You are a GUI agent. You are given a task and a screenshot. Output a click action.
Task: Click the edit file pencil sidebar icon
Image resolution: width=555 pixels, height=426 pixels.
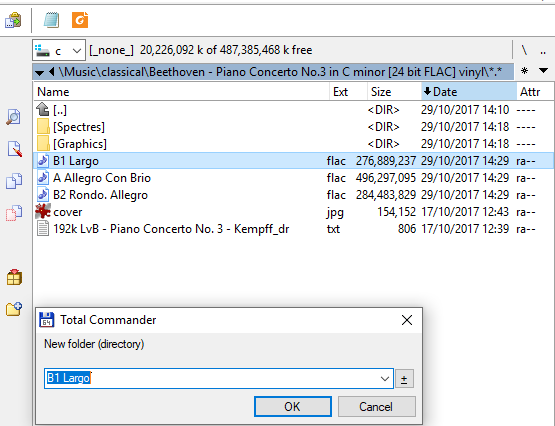click(14, 149)
